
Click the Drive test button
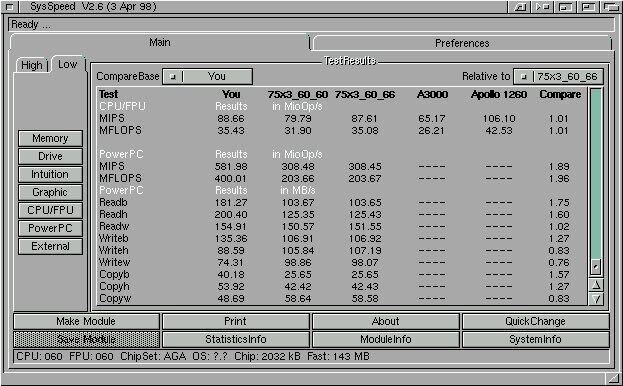(50, 156)
